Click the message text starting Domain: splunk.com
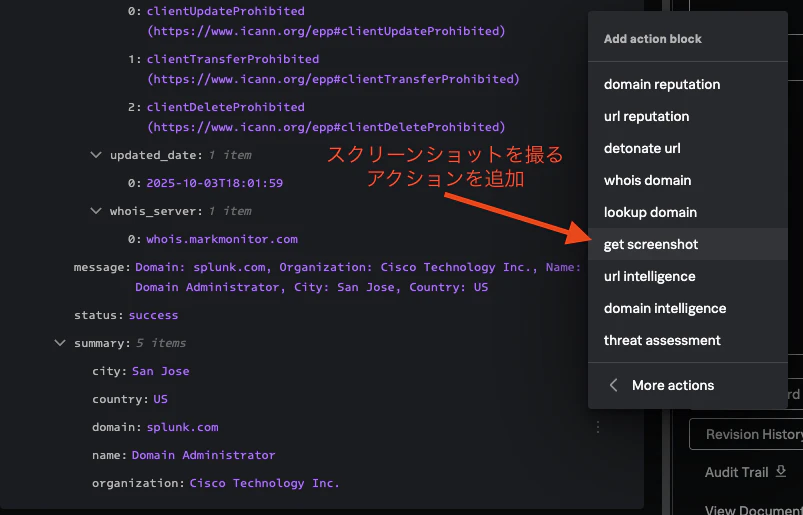 click(x=358, y=277)
